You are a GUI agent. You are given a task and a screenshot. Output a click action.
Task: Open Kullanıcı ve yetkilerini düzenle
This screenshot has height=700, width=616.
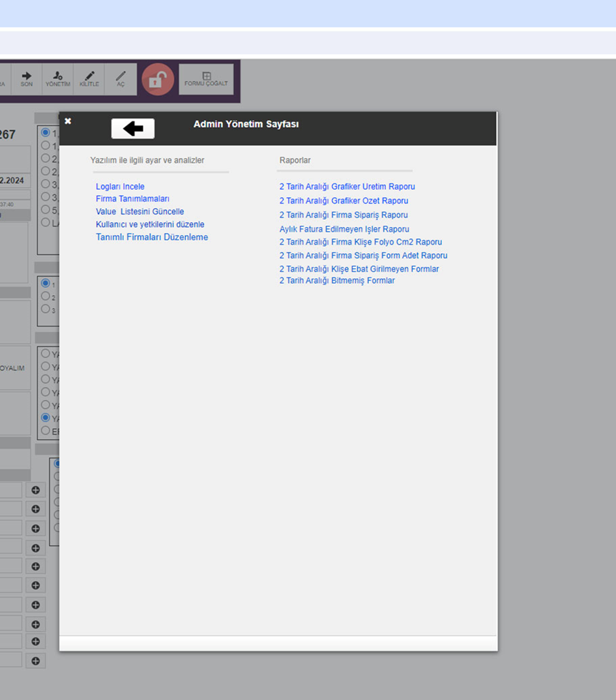[x=150, y=224]
